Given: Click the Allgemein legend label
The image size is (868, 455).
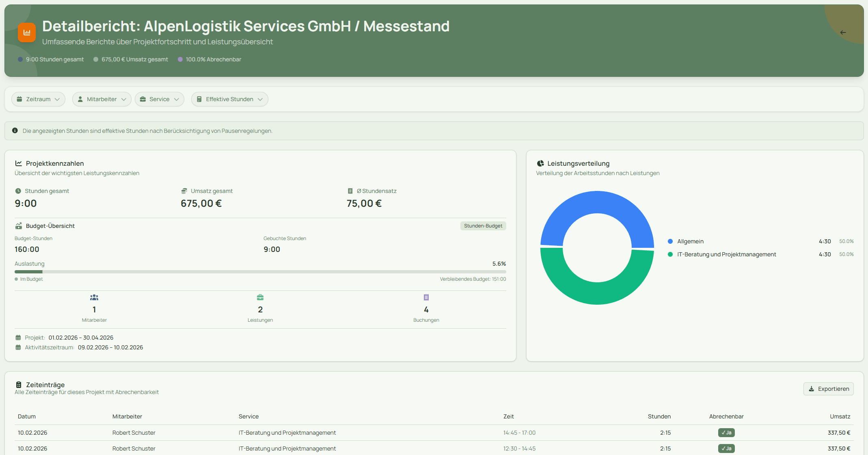Looking at the screenshot, I should coord(690,241).
